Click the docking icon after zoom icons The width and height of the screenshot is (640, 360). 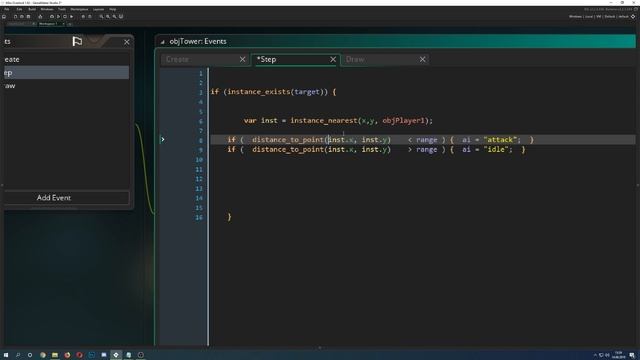click(121, 17)
